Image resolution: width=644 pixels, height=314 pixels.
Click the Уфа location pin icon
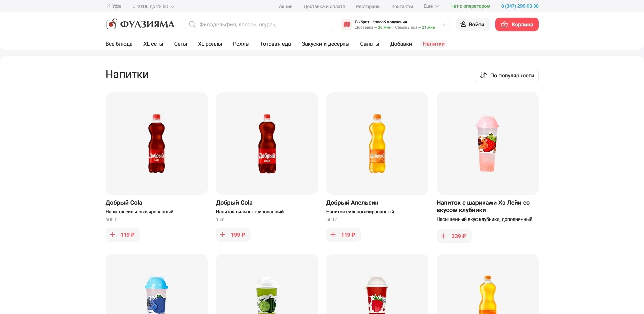(108, 6)
